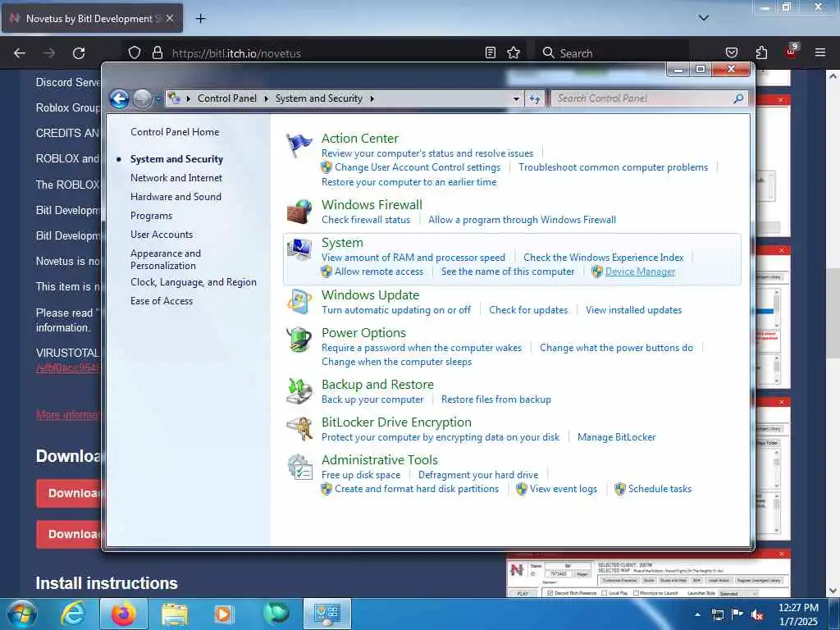Open the Action Center flag icon

point(299,144)
